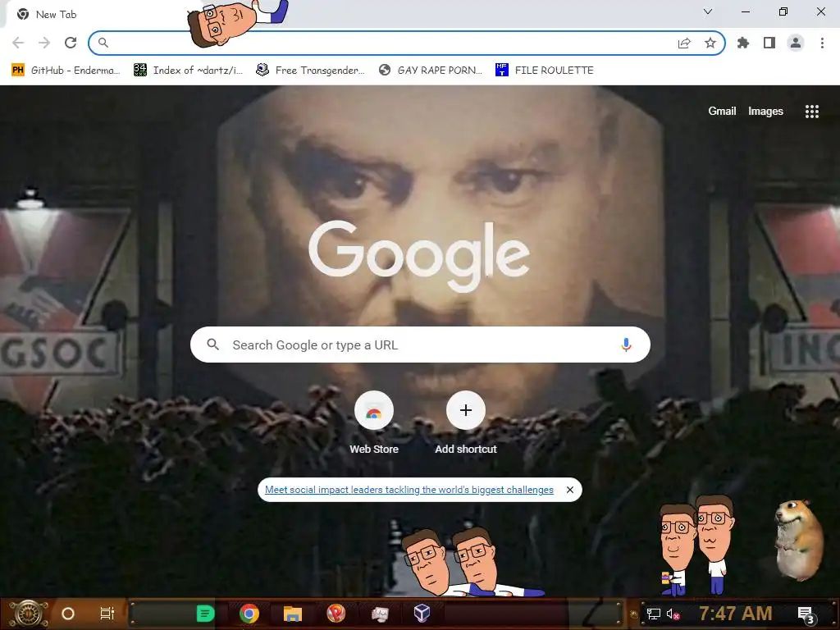
Task: Open the Web Store shortcut
Action: pos(374,423)
